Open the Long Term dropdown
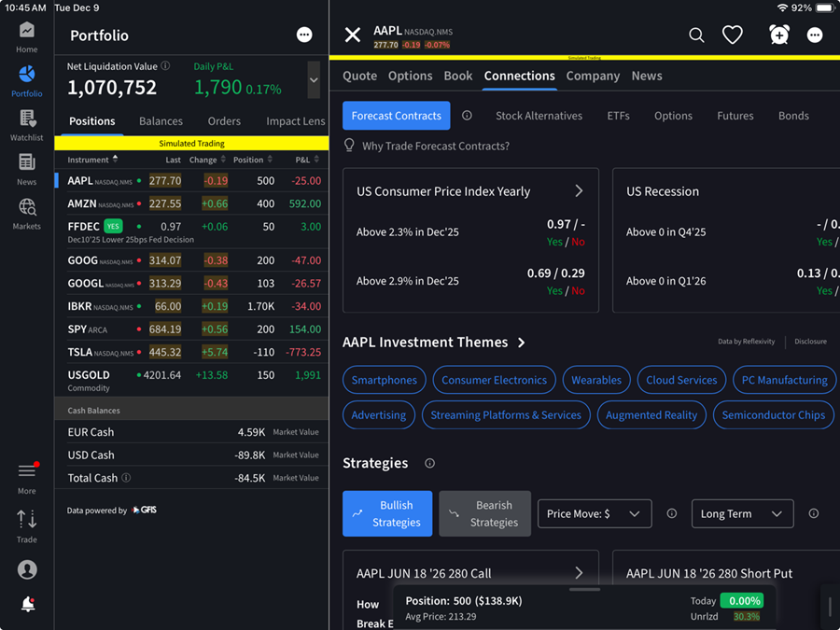 pyautogui.click(x=742, y=513)
